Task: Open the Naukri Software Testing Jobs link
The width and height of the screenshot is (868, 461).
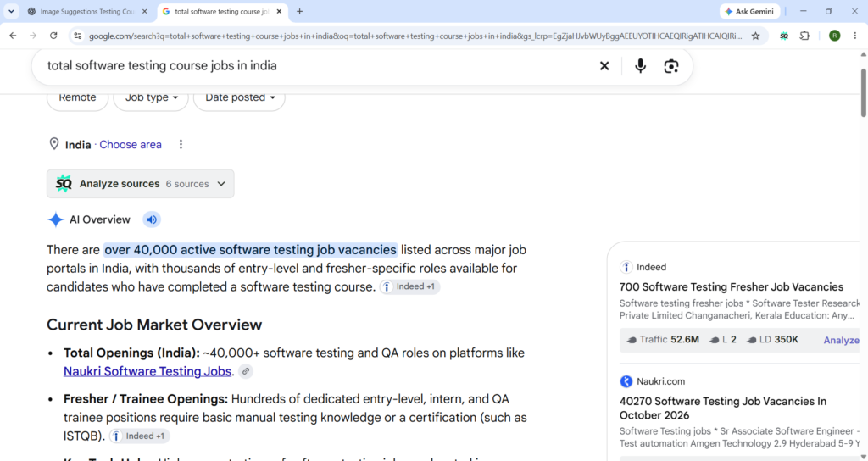Action: click(x=147, y=371)
